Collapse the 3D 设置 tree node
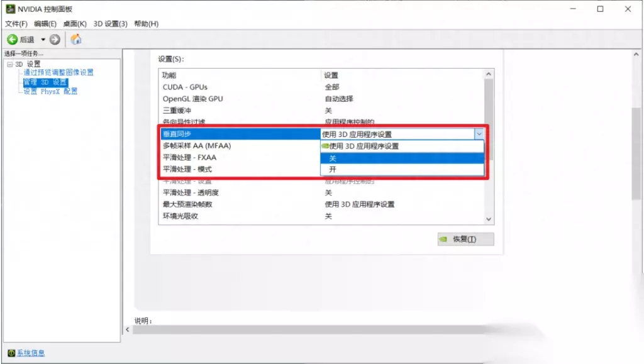644x364 pixels. [10, 64]
